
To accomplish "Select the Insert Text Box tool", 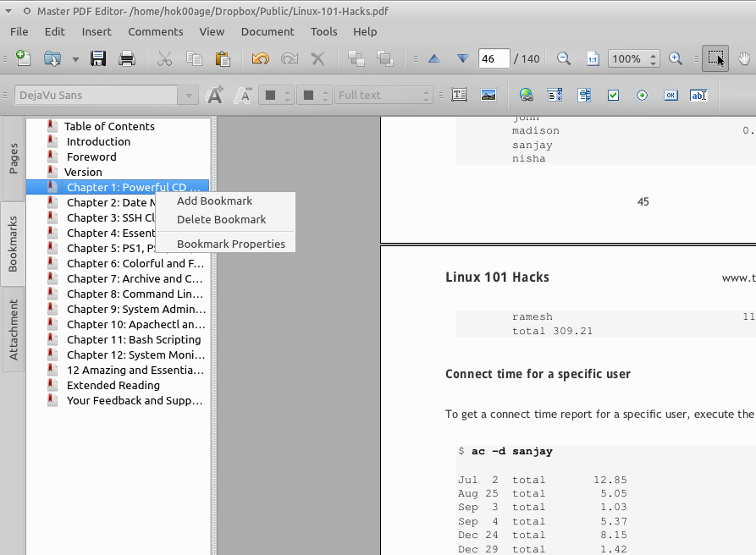I will tap(459, 95).
